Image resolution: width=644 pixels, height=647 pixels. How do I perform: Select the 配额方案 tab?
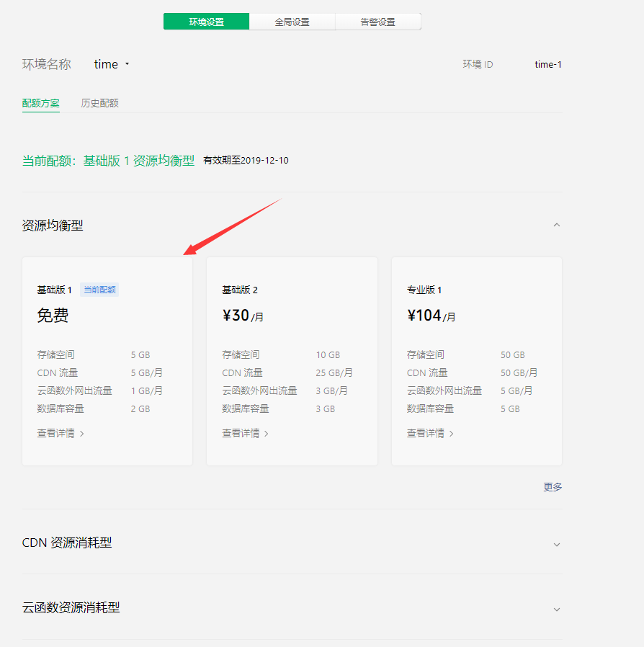tap(41, 103)
